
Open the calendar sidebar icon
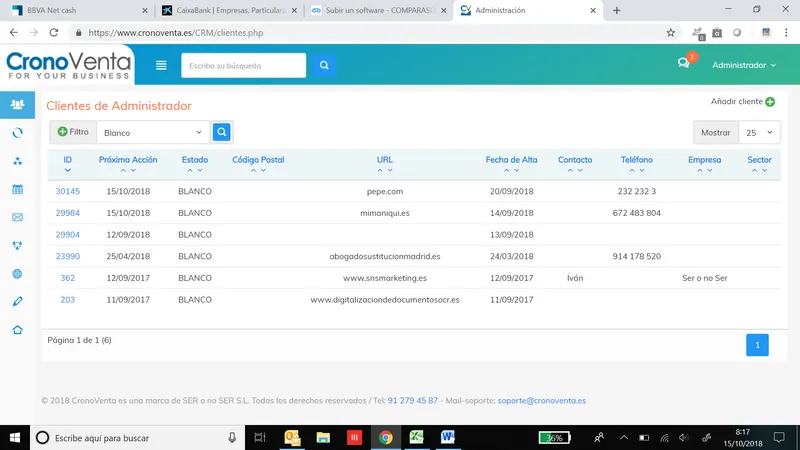[17, 189]
